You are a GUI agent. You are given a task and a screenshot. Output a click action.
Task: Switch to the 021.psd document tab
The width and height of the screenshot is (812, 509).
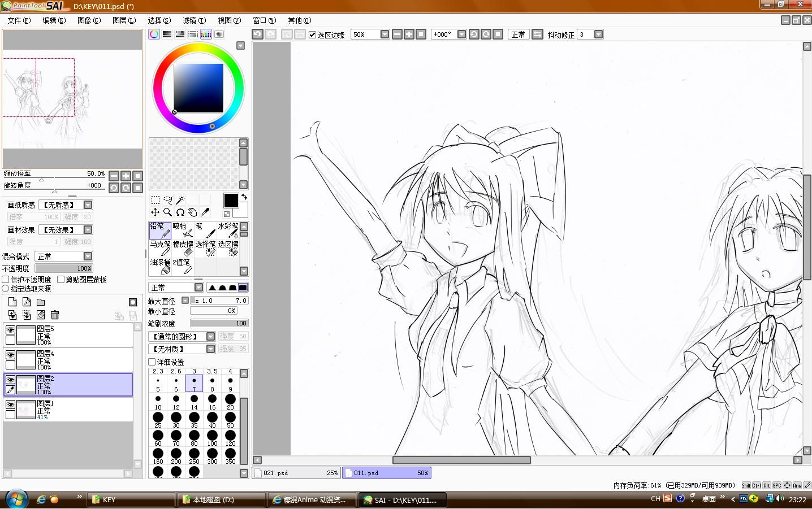[x=296, y=473]
